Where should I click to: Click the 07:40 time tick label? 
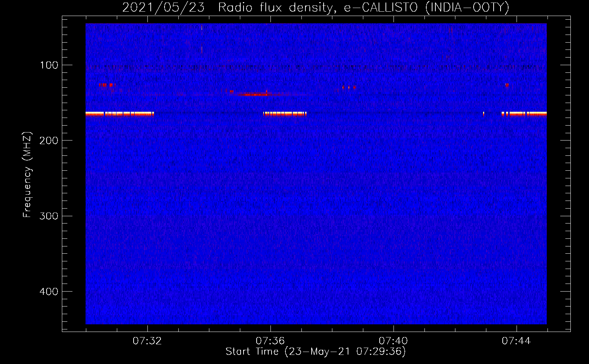[x=393, y=341]
